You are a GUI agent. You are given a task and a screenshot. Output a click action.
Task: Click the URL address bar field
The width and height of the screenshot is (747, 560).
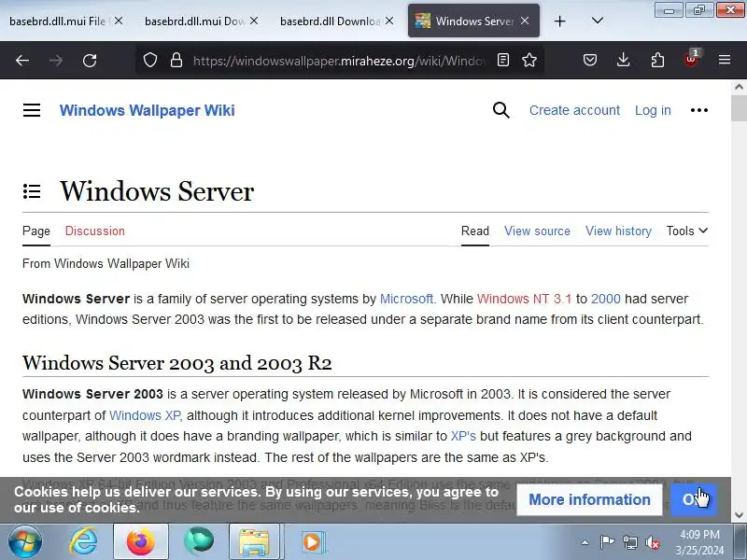click(x=339, y=61)
